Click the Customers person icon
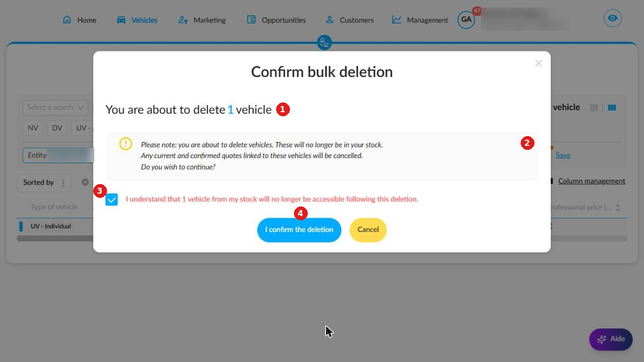 click(x=330, y=20)
